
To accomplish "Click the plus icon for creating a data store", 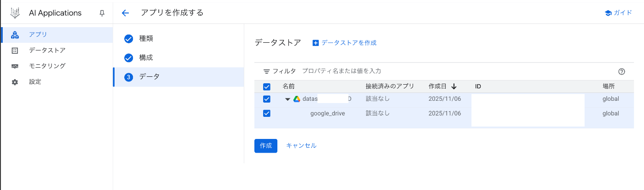I will tap(316, 43).
